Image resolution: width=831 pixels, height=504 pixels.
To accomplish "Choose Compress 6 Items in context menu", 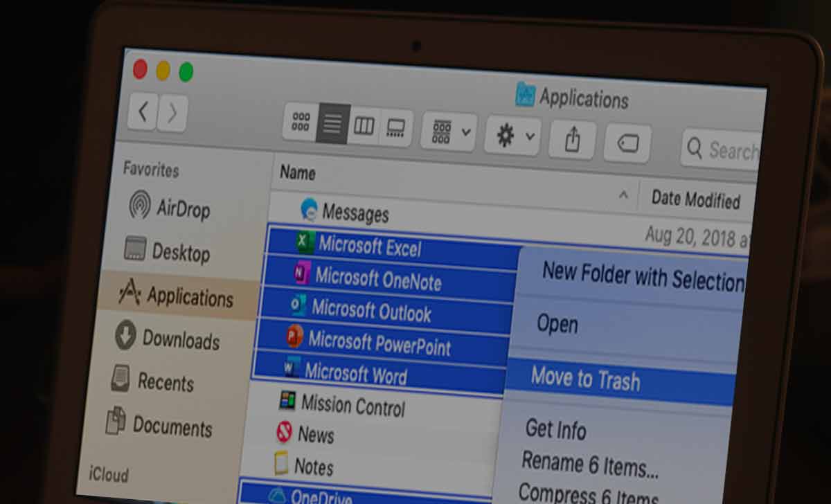I will coord(587,494).
